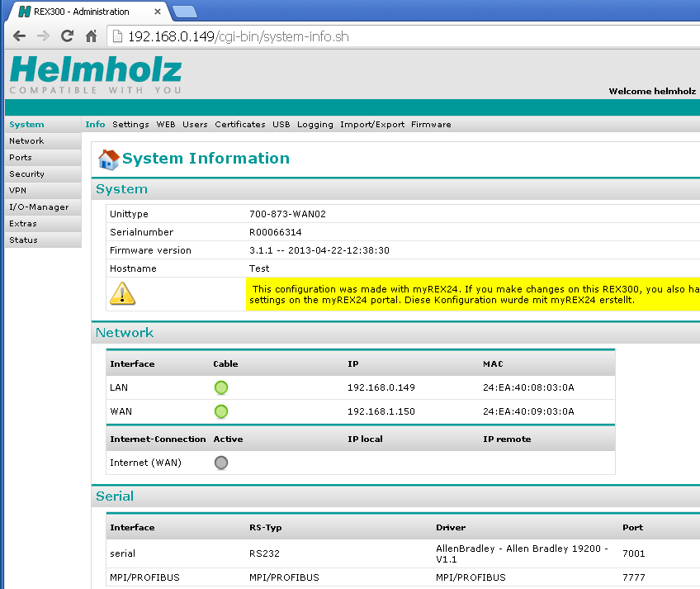Click the Internet (WAN) gray status indicator

pyautogui.click(x=221, y=463)
